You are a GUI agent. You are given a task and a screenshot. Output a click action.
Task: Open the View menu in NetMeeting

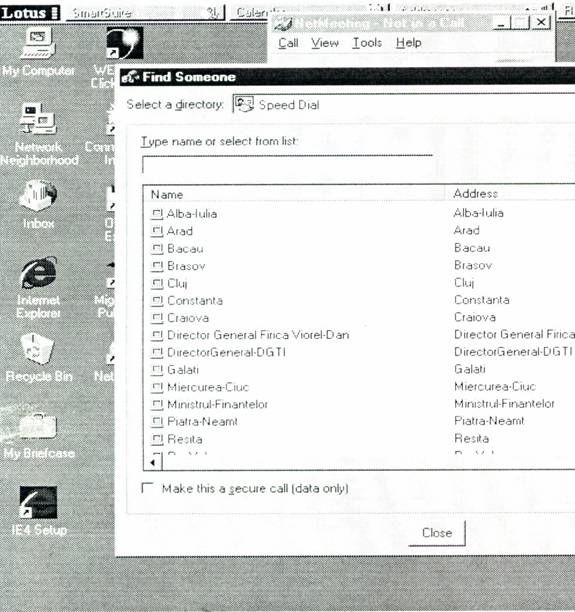tap(325, 43)
